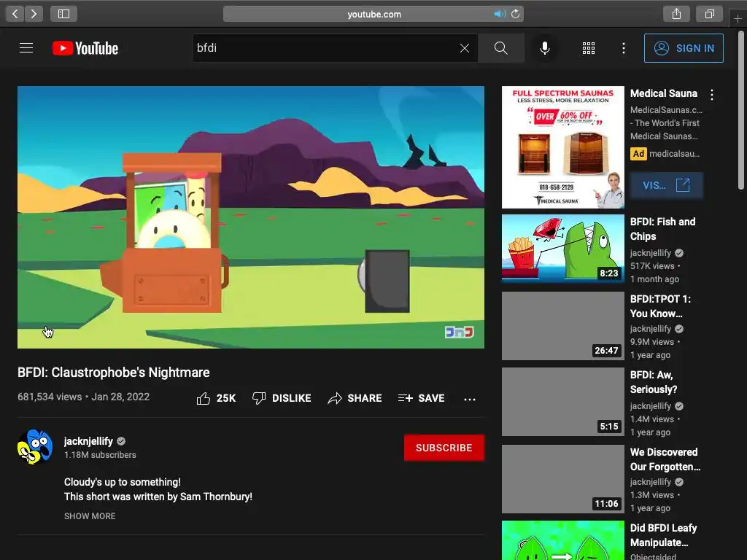This screenshot has width=747, height=560.
Task: Open settings three-dot menu beside apps
Action: [x=624, y=48]
